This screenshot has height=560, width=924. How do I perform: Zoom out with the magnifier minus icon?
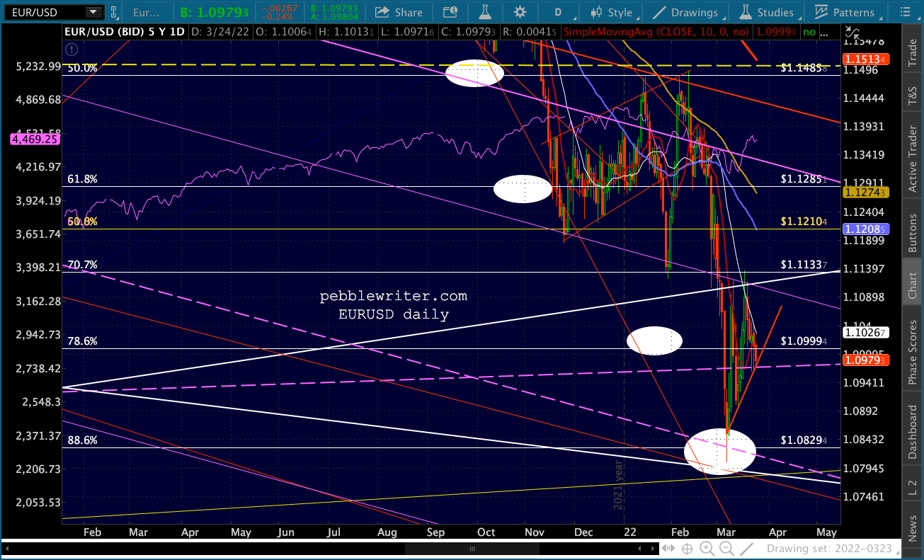pyautogui.click(x=726, y=548)
